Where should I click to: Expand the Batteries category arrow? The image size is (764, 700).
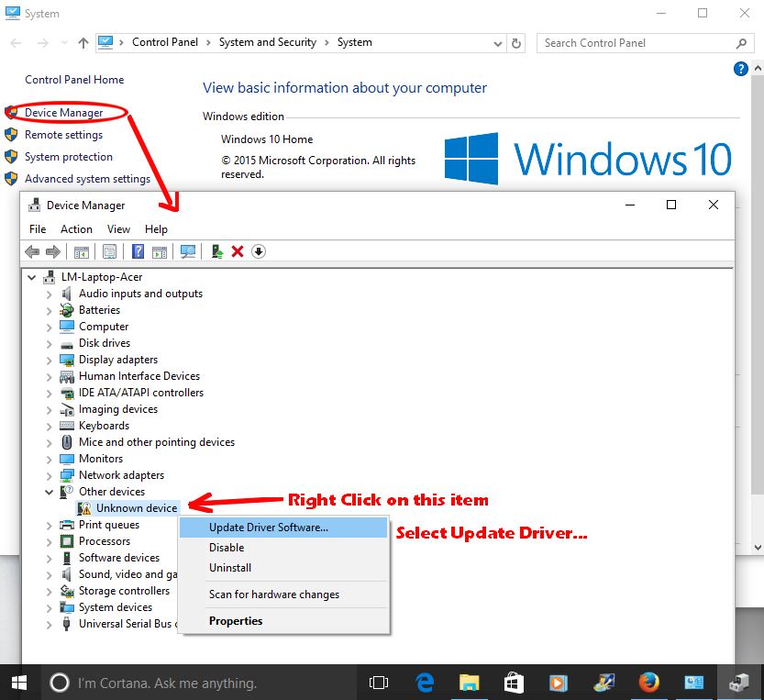point(50,310)
